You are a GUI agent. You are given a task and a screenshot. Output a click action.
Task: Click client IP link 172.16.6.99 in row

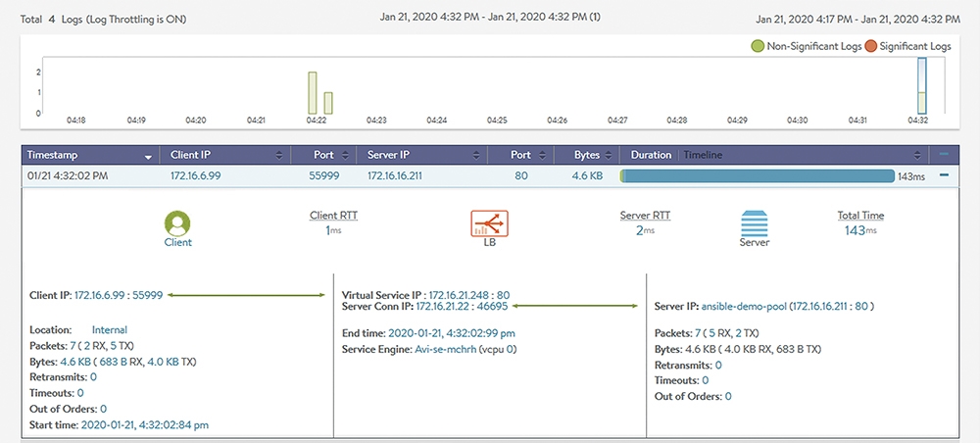pyautogui.click(x=196, y=176)
